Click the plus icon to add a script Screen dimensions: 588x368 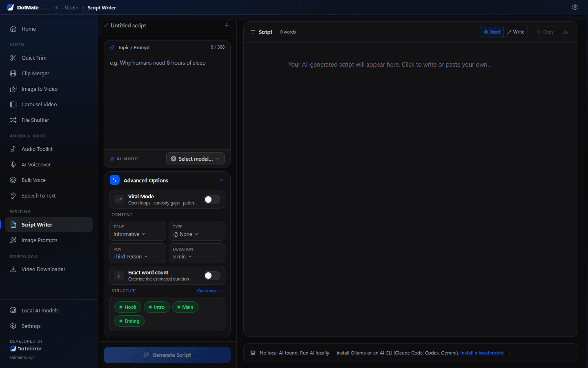point(227,25)
